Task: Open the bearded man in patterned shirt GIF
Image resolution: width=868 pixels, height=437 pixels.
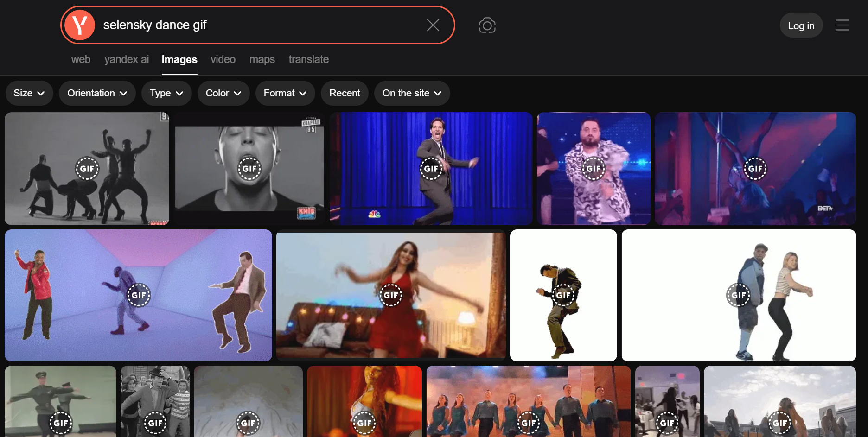Action: click(594, 169)
